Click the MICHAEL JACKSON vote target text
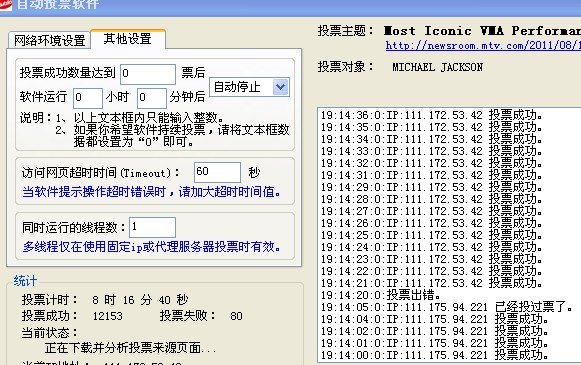 pos(438,67)
